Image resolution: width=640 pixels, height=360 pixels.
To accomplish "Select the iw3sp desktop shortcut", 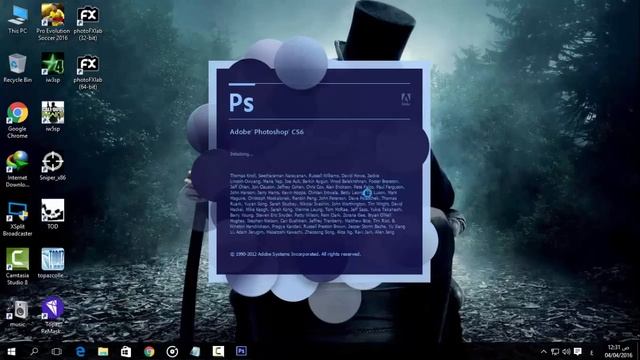I will tap(53, 68).
